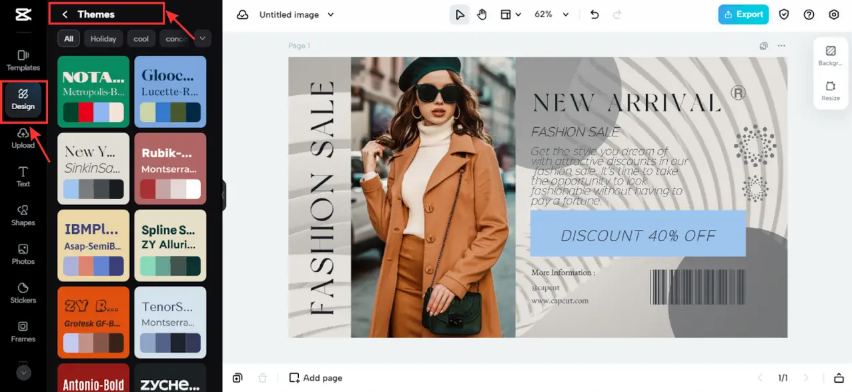Open the help question mark icon
852x392 pixels.
[809, 15]
